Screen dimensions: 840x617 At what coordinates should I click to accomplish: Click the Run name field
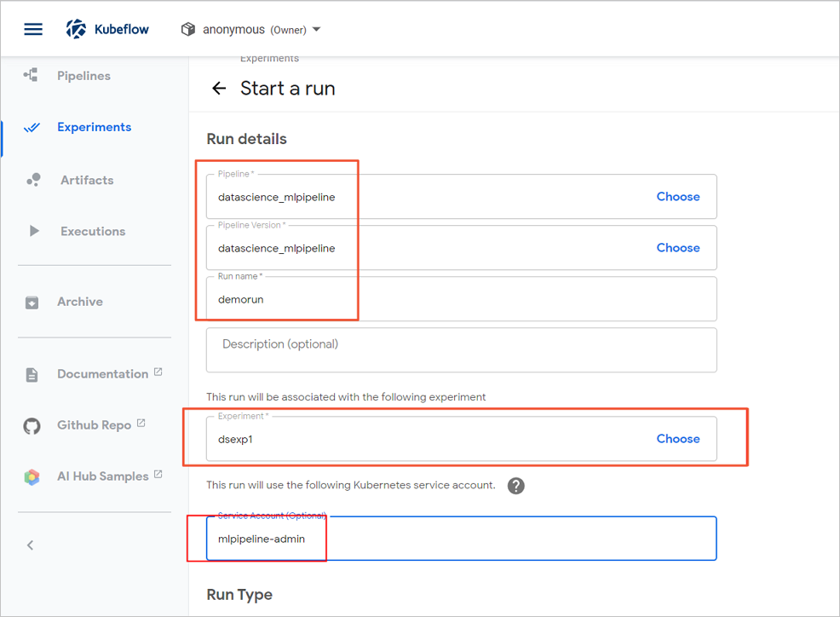coord(460,300)
